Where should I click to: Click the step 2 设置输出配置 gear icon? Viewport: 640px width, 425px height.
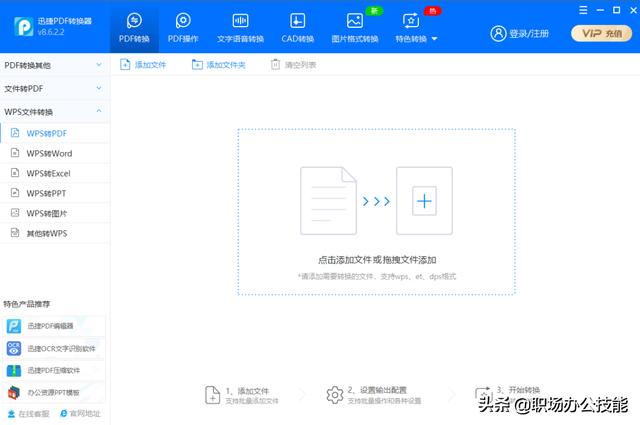(335, 395)
